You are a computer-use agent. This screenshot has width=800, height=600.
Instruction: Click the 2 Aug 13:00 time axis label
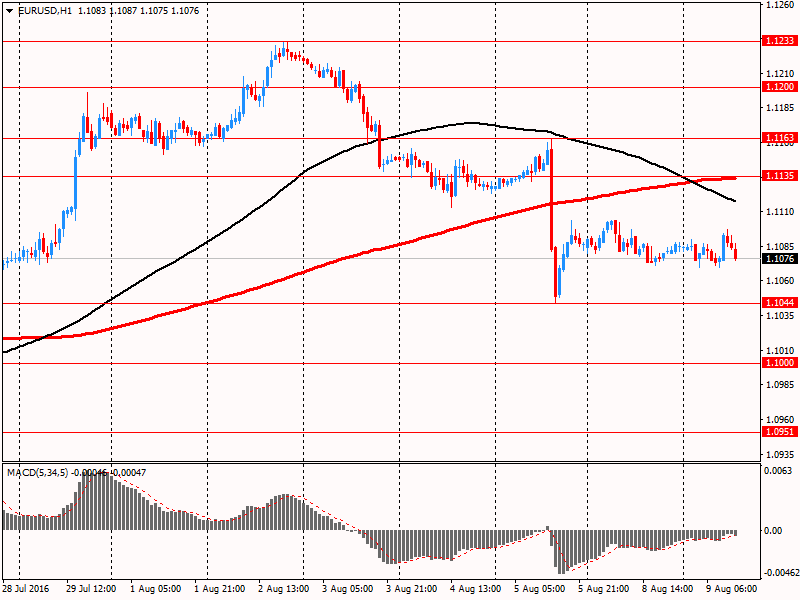click(x=284, y=589)
